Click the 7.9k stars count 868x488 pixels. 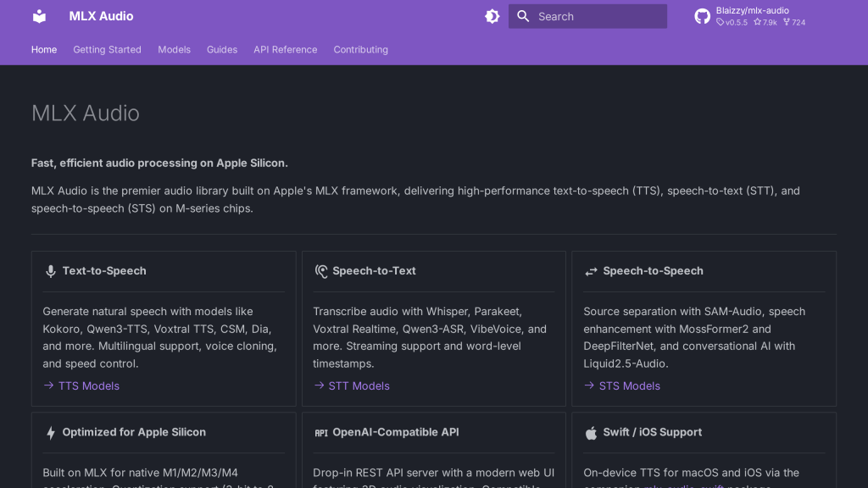pos(765,23)
